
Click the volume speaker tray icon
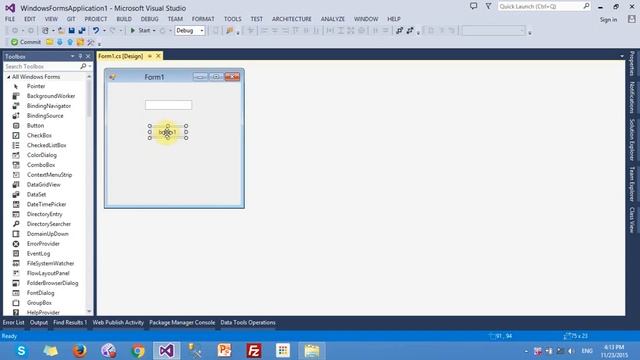571,351
